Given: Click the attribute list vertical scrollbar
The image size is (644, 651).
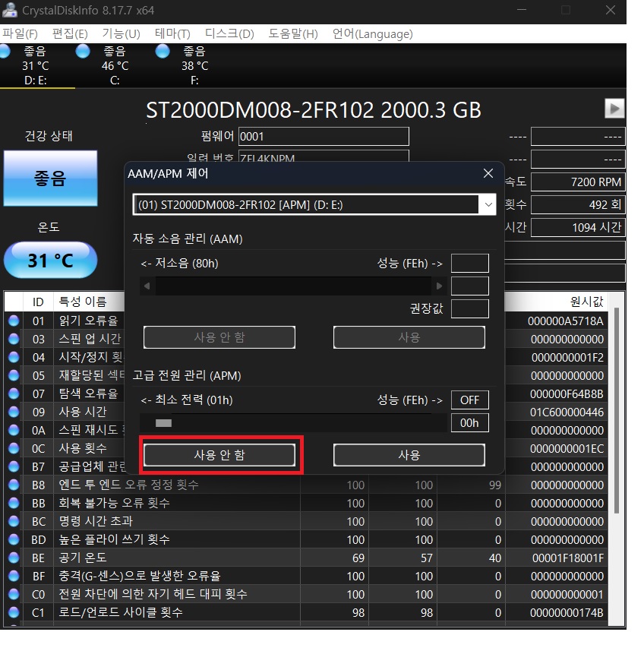Looking at the screenshot, I should click(617, 410).
